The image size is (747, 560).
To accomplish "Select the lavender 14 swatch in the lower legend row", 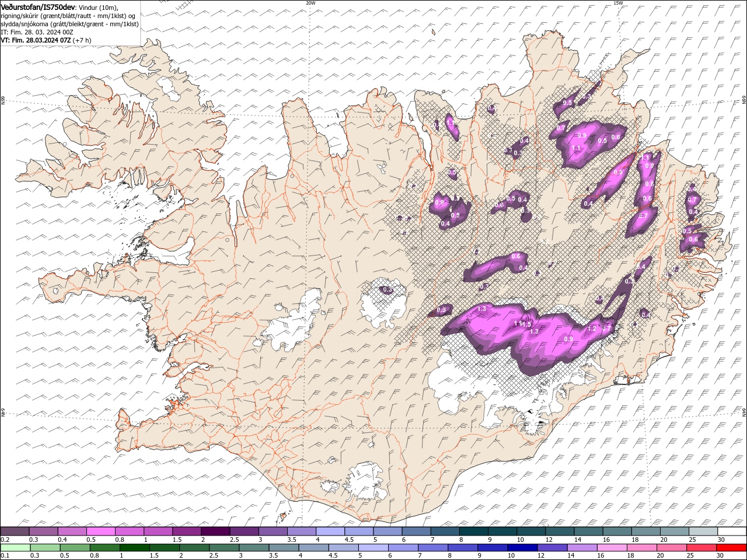I will click(582, 548).
